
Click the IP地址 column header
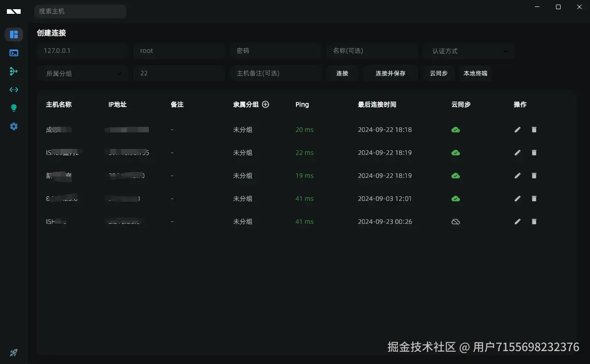pos(118,104)
